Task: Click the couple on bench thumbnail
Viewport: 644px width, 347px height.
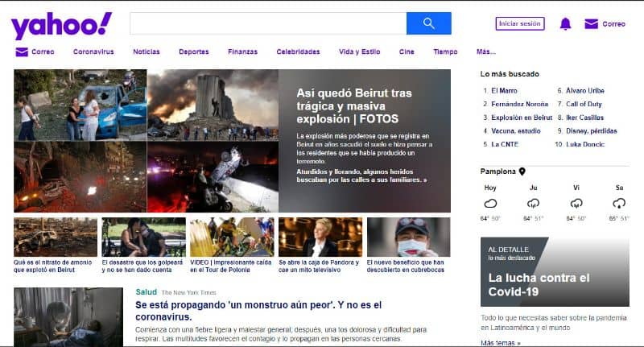Action: pos(144,237)
